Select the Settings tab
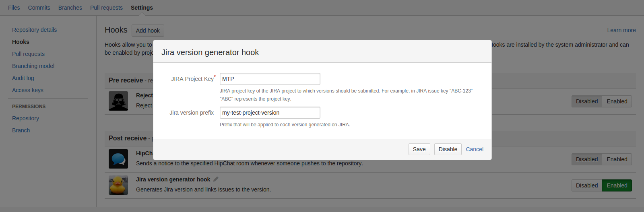The width and height of the screenshot is (644, 212). tap(142, 8)
